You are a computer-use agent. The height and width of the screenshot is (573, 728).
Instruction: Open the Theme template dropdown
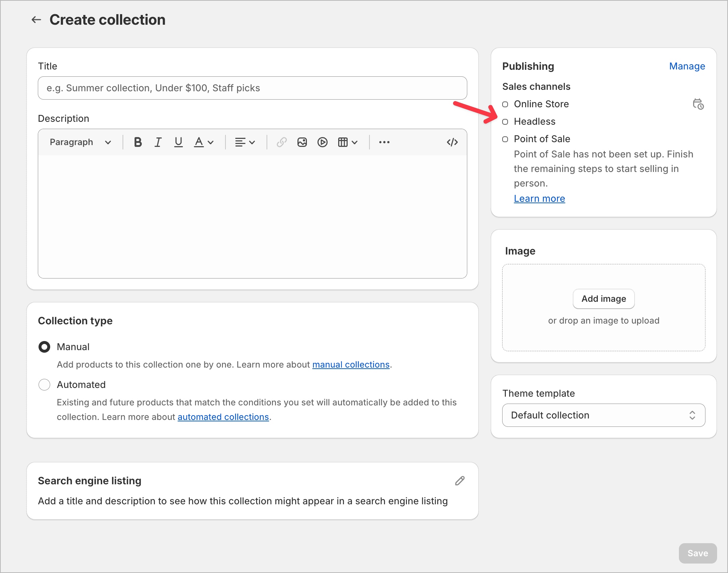pos(603,415)
